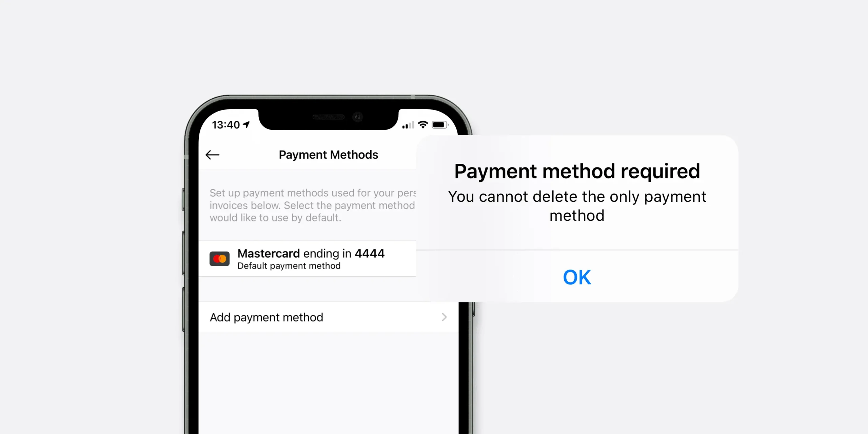Click the back arrow navigation icon
Viewport: 868px width, 434px height.
[213, 155]
